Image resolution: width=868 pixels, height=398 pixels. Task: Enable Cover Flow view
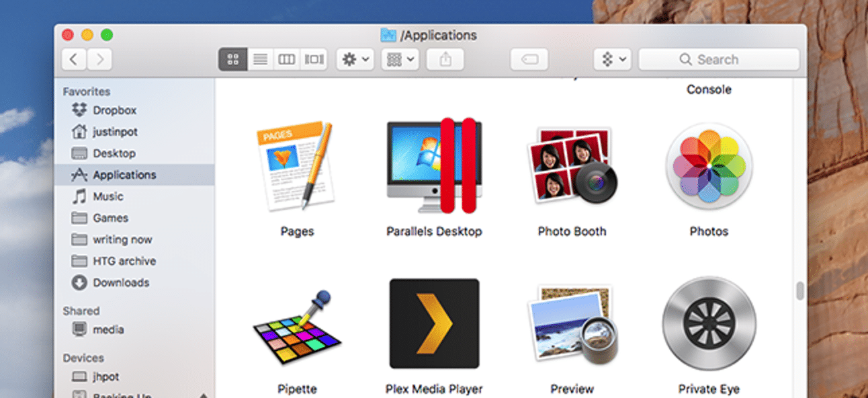[313, 59]
